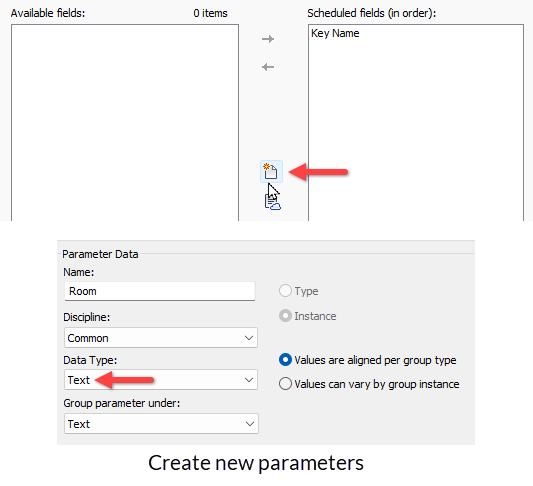Open the Group parameter under dropdown
Screen dimensions: 533x486
coord(161,424)
